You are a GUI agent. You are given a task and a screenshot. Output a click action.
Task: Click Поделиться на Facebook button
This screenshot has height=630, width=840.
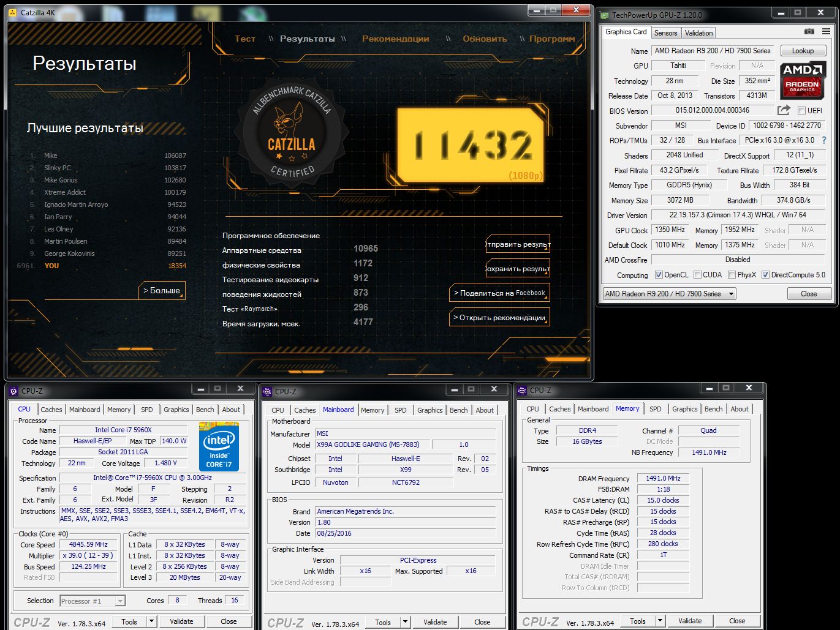[499, 293]
